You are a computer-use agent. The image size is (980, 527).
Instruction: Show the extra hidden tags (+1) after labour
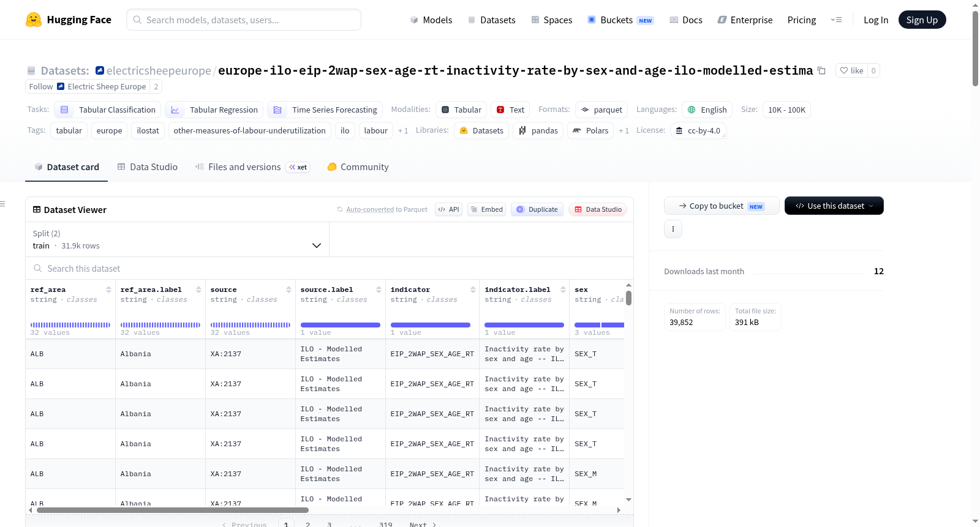[x=403, y=131]
